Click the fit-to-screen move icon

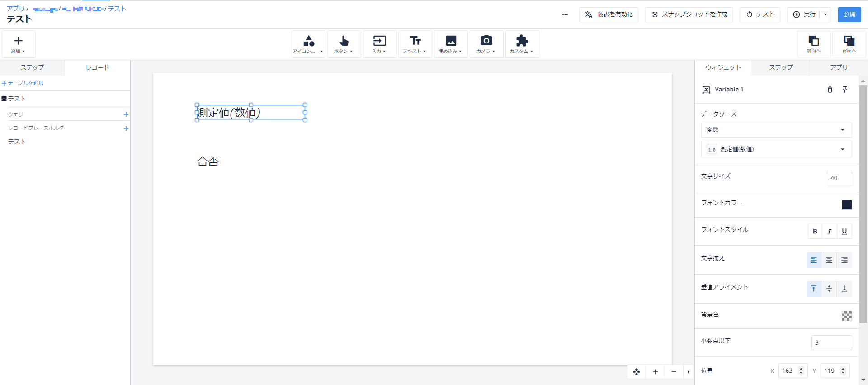click(x=637, y=372)
